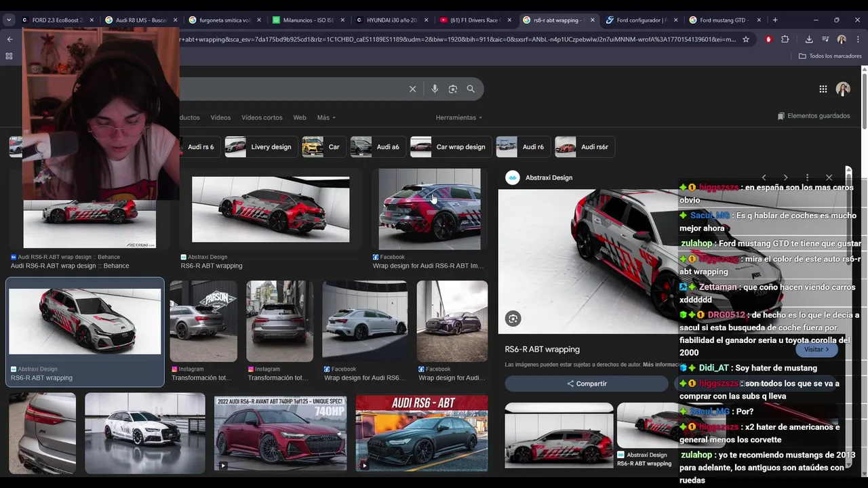This screenshot has height=488, width=868.
Task: Open the Todos los marcadores folder
Action: coord(830,56)
